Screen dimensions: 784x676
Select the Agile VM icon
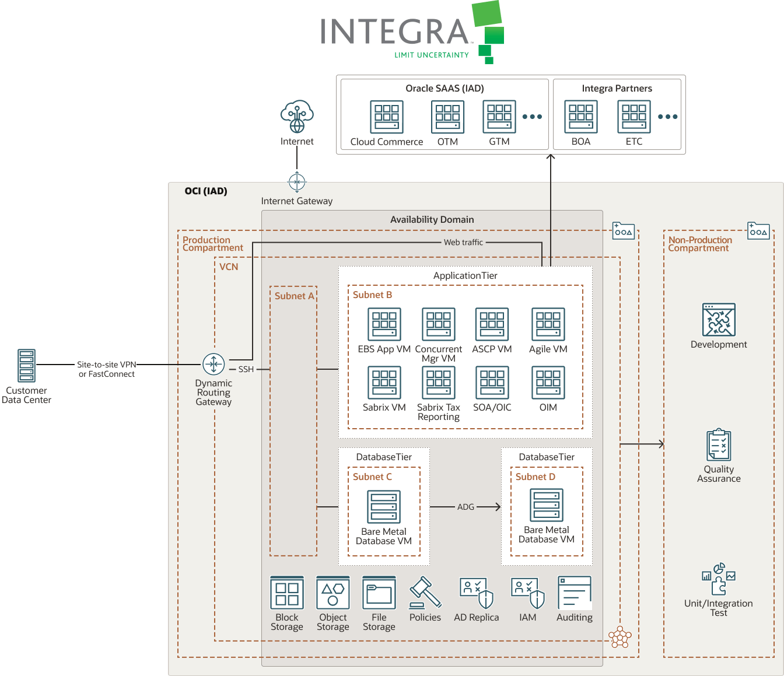(x=548, y=324)
